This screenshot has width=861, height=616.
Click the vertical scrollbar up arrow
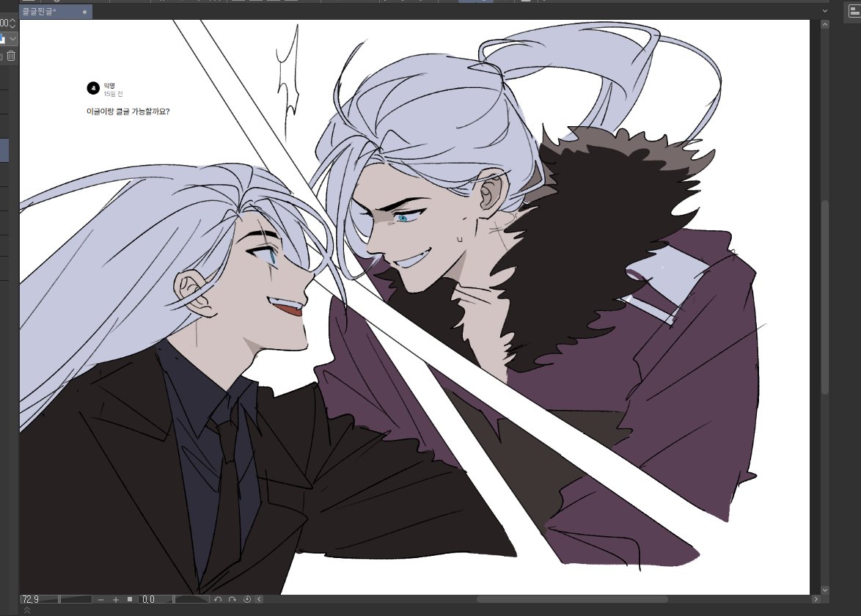coord(825,25)
